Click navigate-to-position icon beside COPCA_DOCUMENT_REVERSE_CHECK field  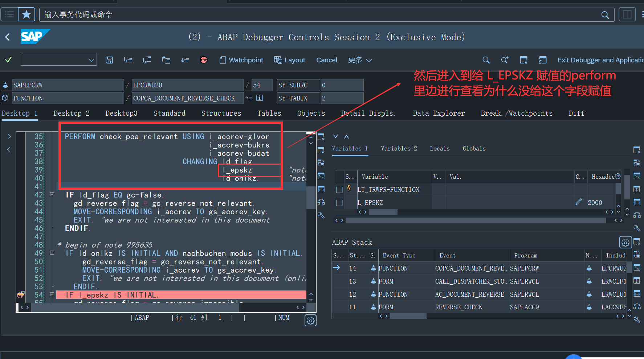[x=249, y=98]
